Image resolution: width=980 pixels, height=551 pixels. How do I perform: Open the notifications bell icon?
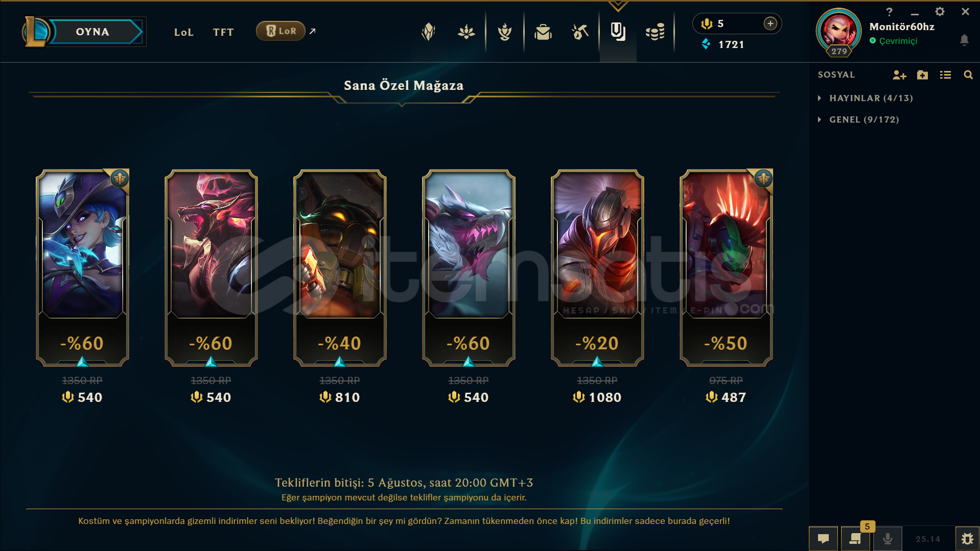point(964,40)
